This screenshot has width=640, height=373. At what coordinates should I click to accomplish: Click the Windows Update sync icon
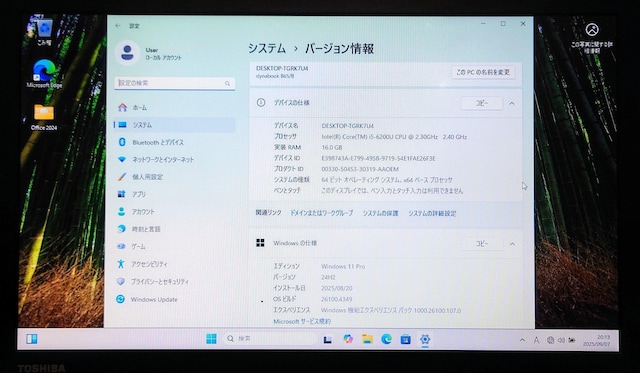[x=120, y=299]
